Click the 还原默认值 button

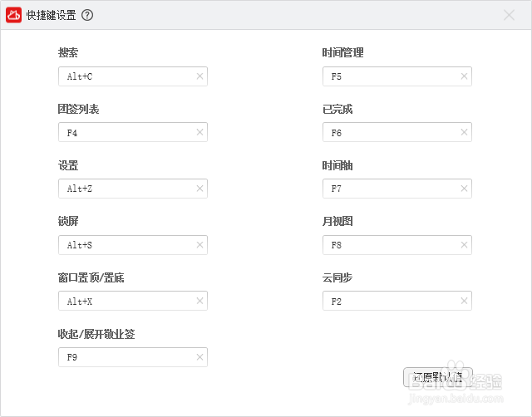click(437, 377)
